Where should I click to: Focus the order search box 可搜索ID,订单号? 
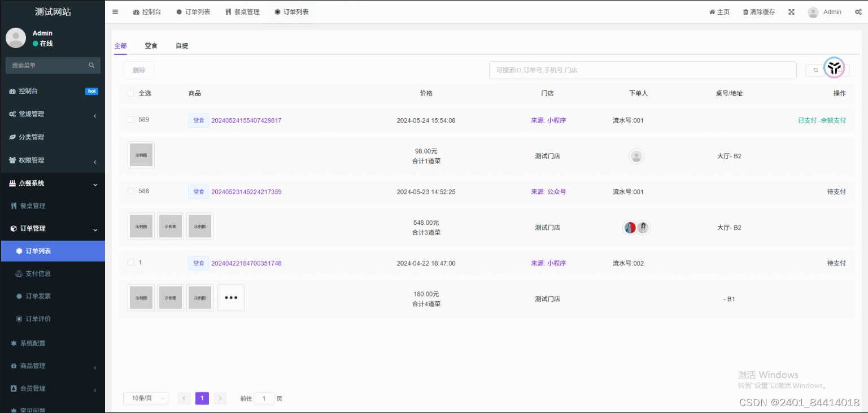tap(643, 70)
